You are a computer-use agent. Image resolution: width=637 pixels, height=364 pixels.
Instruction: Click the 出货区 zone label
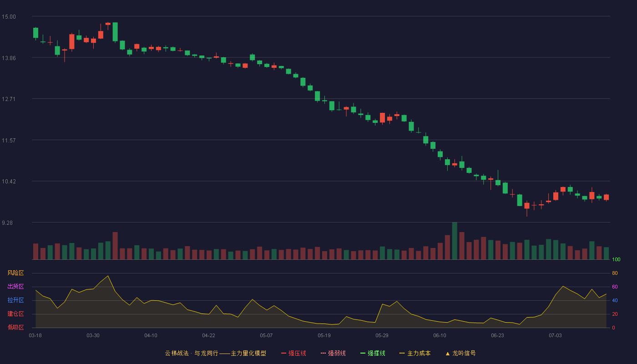pos(15,287)
